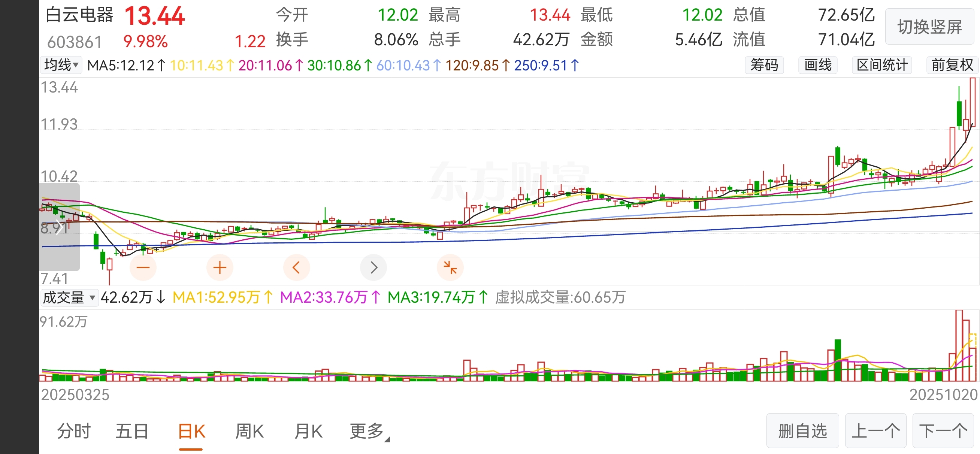The width and height of the screenshot is (980, 454).
Task: Click the latest candlestick on the chart
Action: pos(973,102)
